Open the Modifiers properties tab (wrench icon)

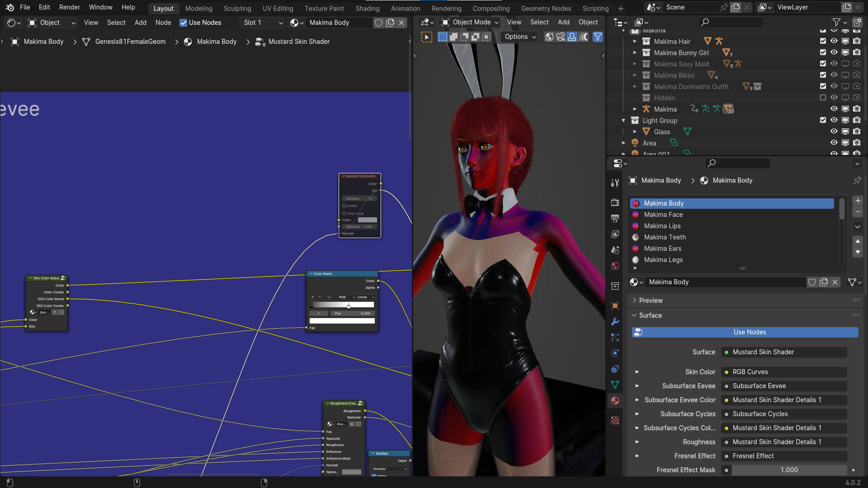tap(615, 322)
